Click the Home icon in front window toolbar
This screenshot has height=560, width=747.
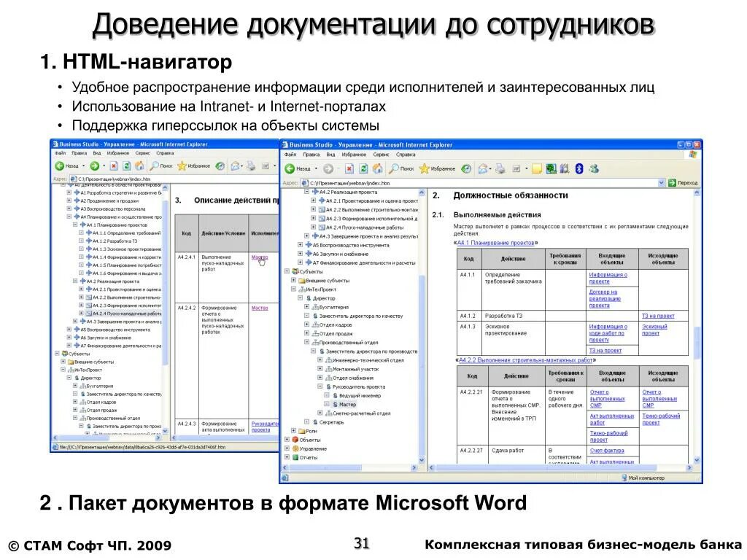pyautogui.click(x=377, y=168)
